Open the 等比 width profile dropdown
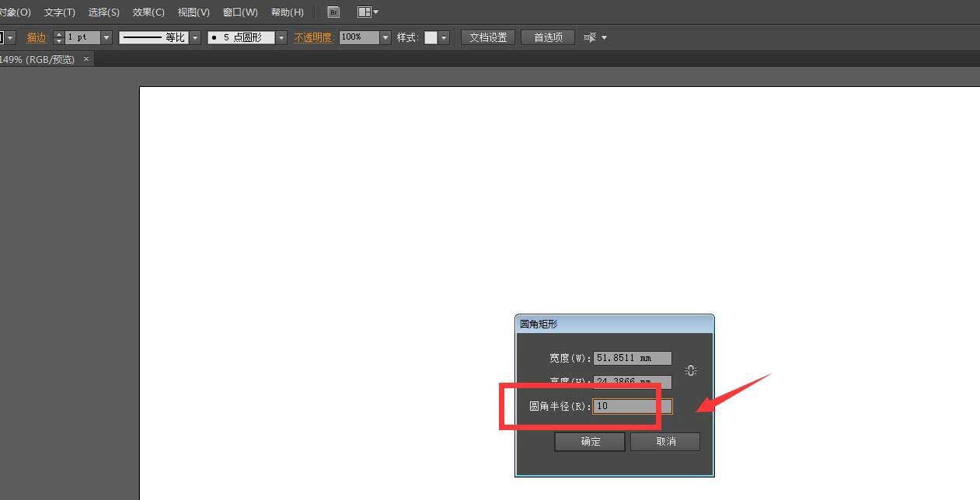The height and width of the screenshot is (500, 980). click(194, 36)
